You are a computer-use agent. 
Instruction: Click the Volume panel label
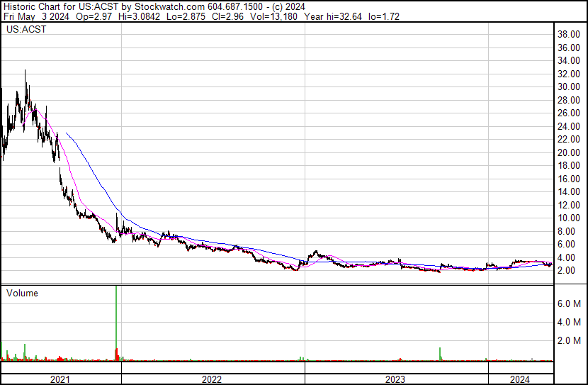coord(22,293)
